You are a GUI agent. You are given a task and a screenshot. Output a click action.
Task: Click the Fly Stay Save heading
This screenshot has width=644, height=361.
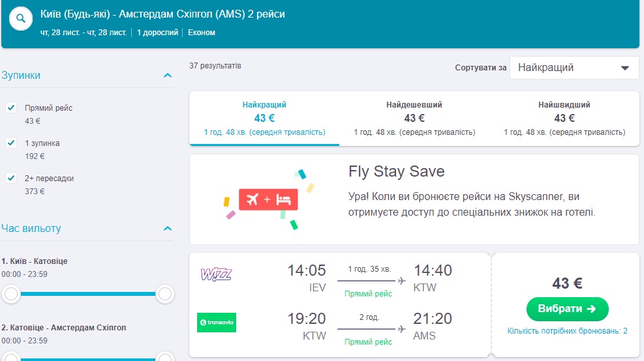pyautogui.click(x=396, y=172)
